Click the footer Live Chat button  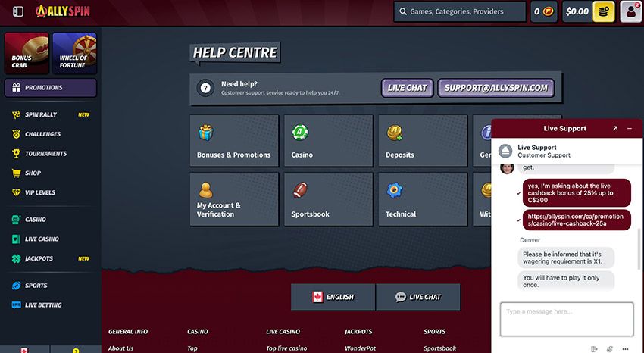[x=418, y=297]
